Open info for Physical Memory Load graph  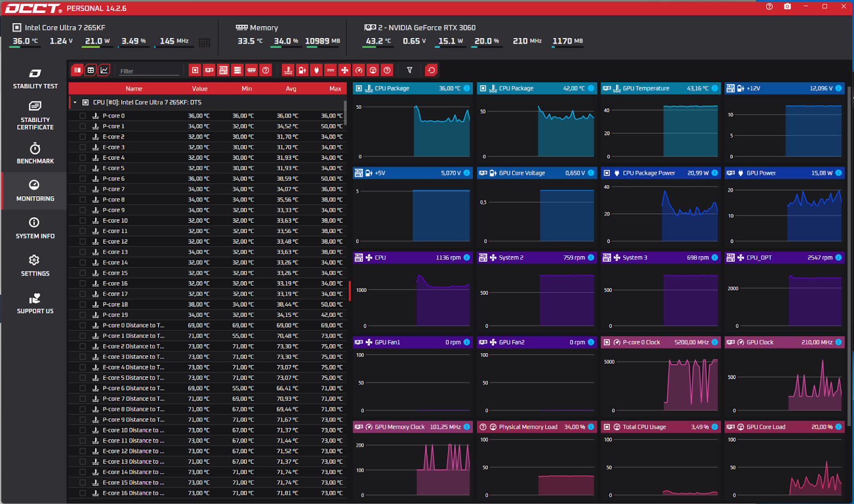pyautogui.click(x=591, y=427)
